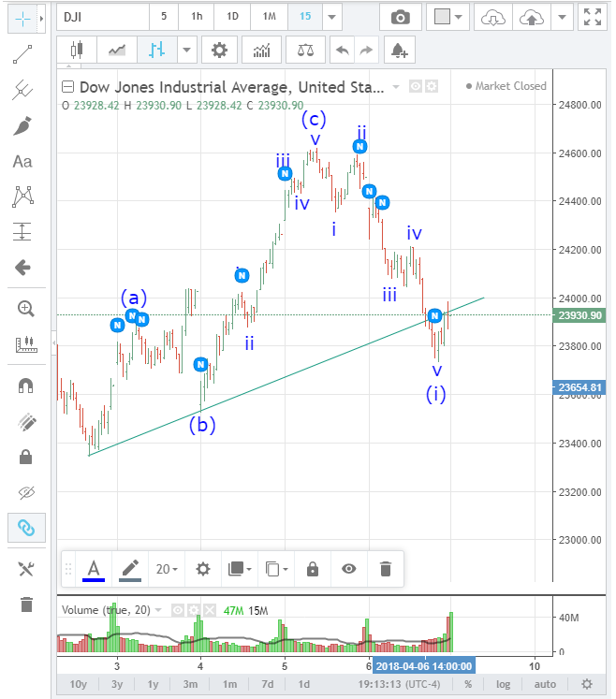Screen dimensions: 616x699
Task: Open chart style dropdown arrow
Action: pos(186,50)
